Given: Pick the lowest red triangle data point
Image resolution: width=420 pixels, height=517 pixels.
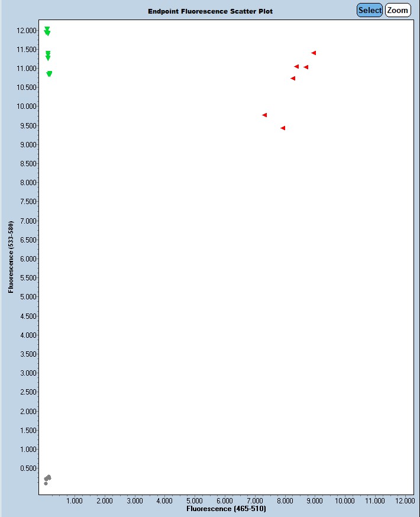Looking at the screenshot, I should 283,128.
